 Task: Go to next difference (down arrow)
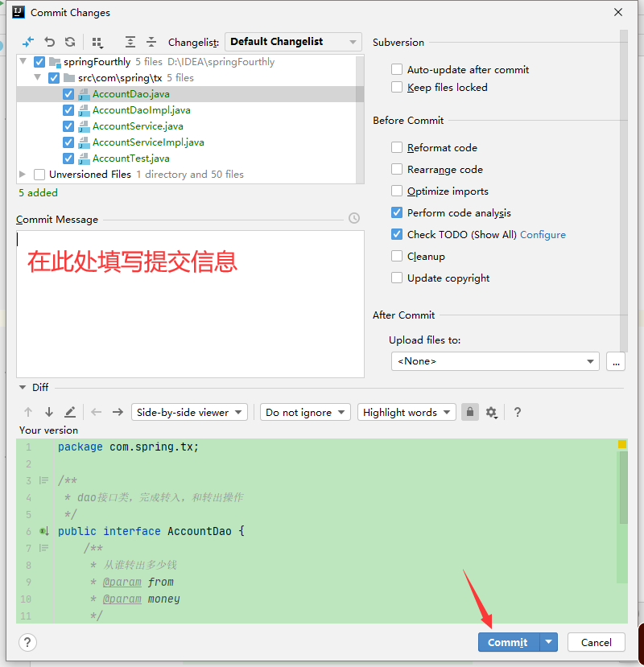pos(49,412)
